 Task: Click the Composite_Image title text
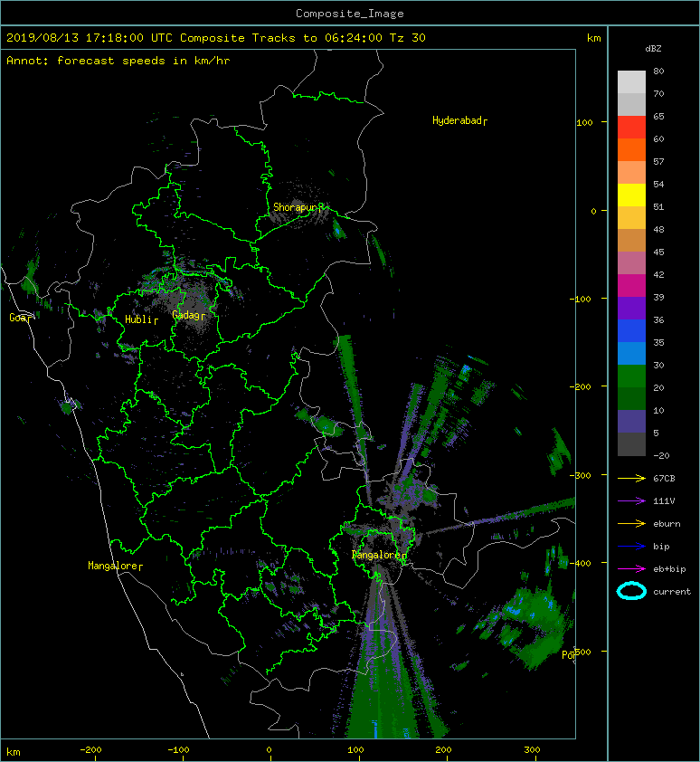[x=350, y=14]
